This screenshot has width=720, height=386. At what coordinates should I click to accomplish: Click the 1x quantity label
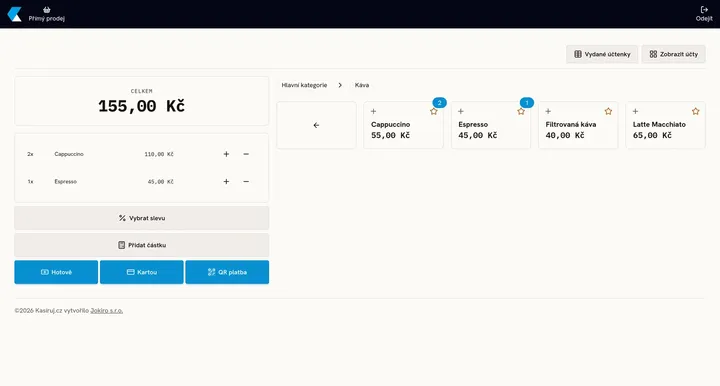click(x=30, y=182)
